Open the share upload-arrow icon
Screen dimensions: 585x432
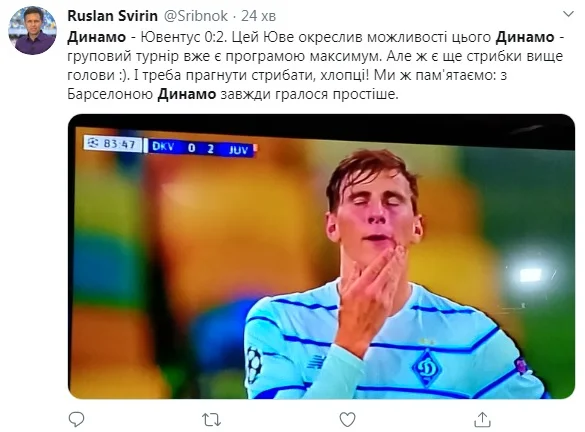[482, 419]
